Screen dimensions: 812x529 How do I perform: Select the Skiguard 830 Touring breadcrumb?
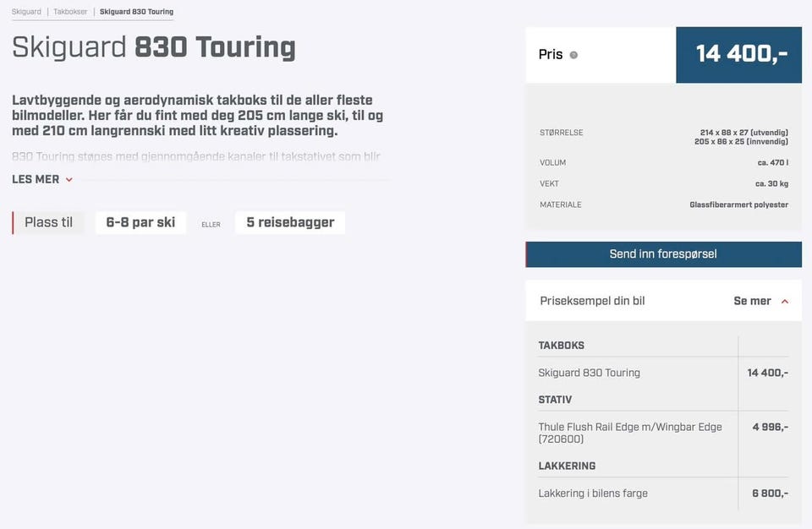136,12
